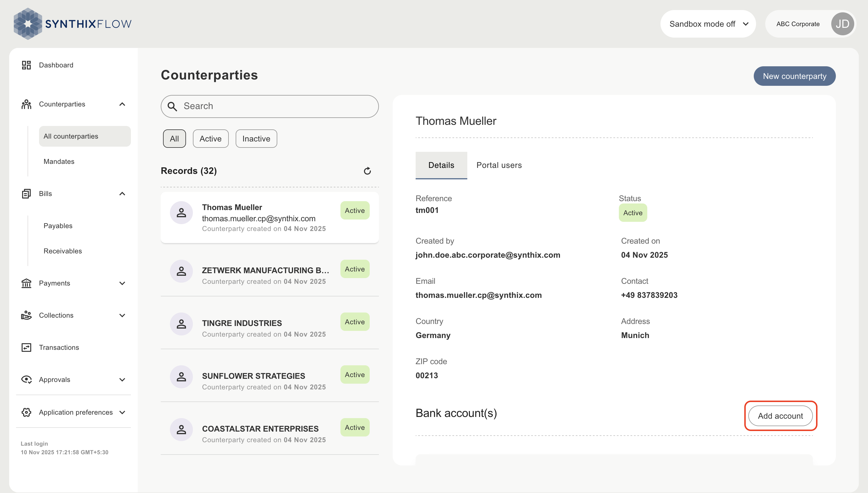Click TINGRE INDUSTRIES person avatar icon

click(x=181, y=324)
